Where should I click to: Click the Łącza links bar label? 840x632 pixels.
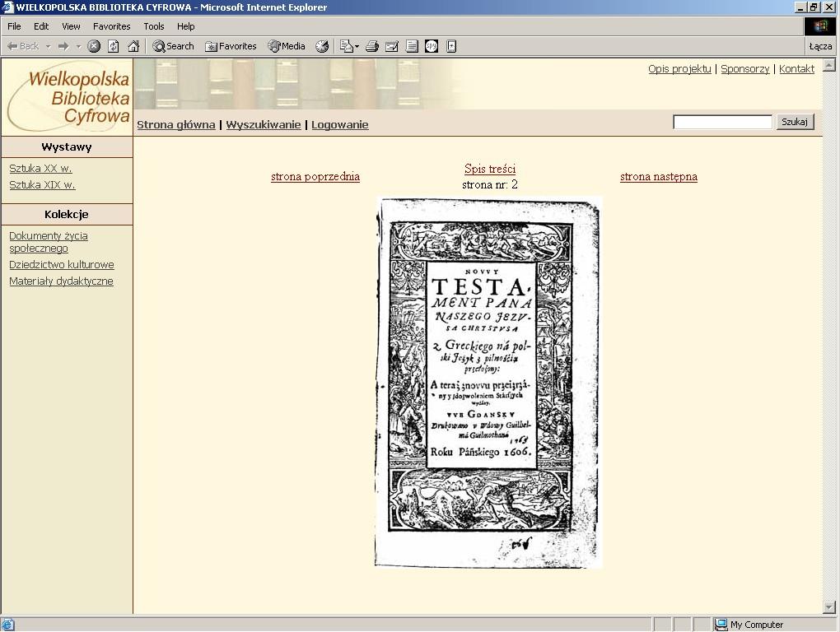[x=820, y=47]
